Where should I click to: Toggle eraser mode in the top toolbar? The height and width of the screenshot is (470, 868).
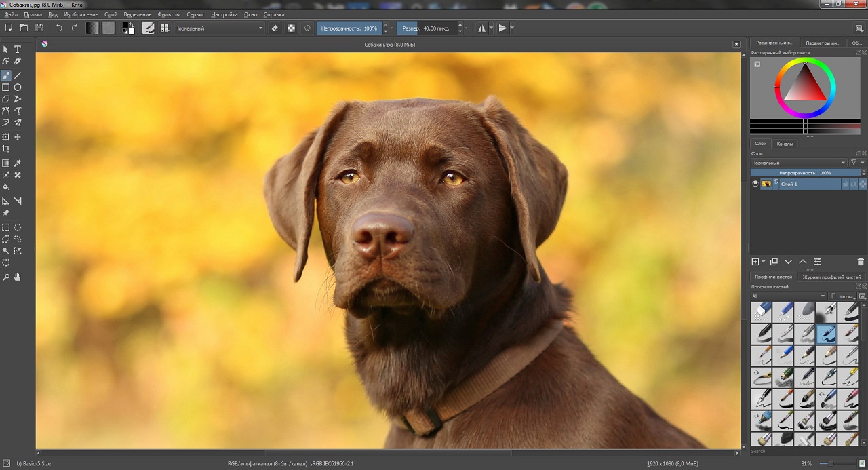click(275, 28)
